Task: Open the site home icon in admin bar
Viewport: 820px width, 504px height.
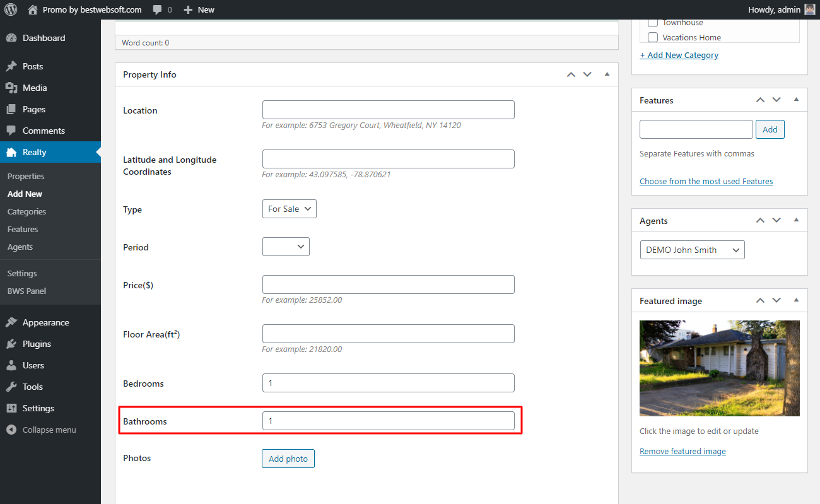Action: pyautogui.click(x=33, y=9)
